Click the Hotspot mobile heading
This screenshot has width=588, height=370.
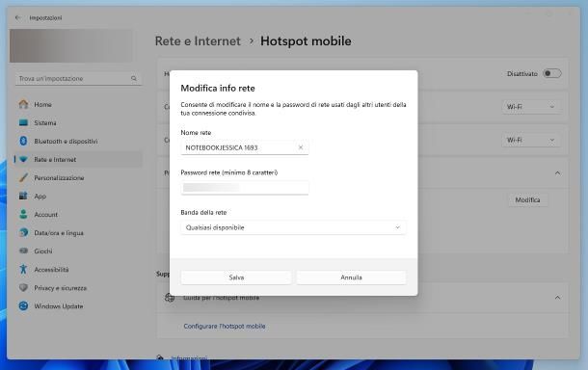[306, 41]
